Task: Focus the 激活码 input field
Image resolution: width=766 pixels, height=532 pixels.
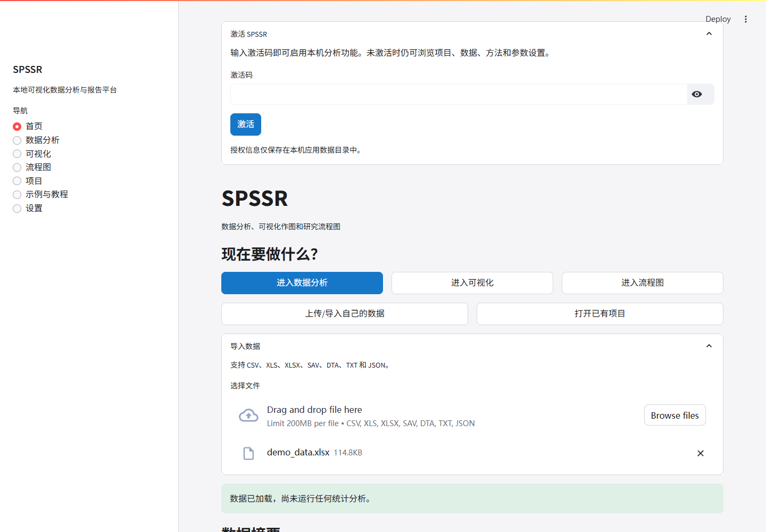Action: click(459, 94)
